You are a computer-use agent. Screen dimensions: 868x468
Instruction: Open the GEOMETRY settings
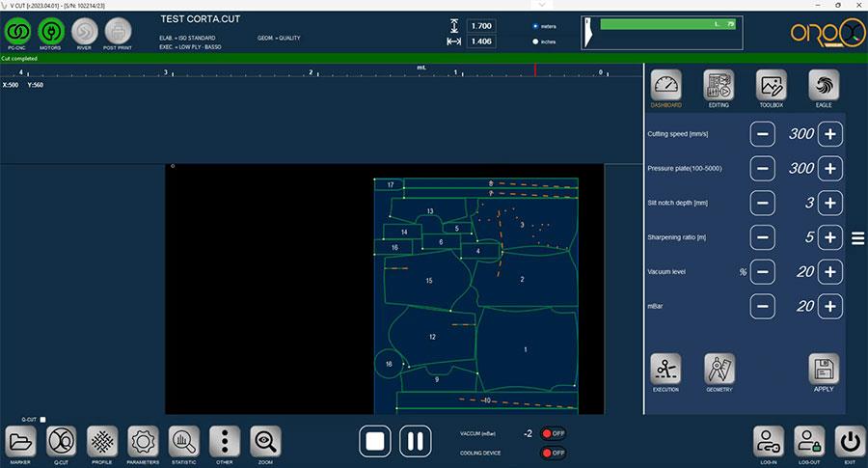(719, 369)
